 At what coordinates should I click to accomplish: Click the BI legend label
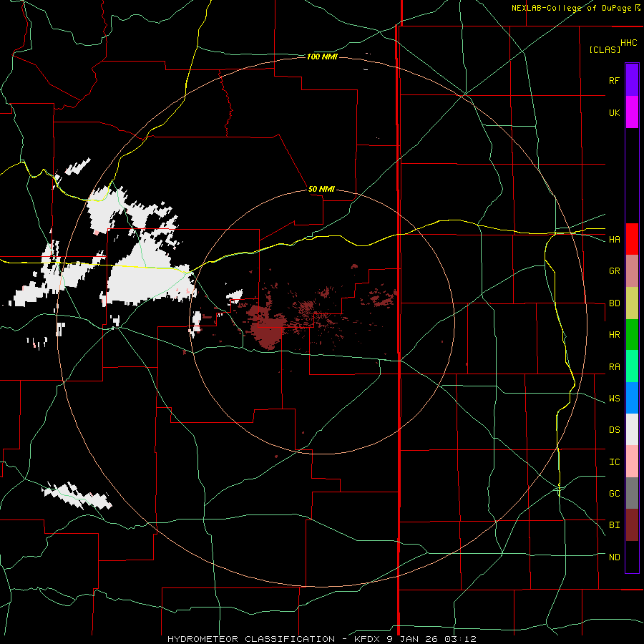pos(614,525)
